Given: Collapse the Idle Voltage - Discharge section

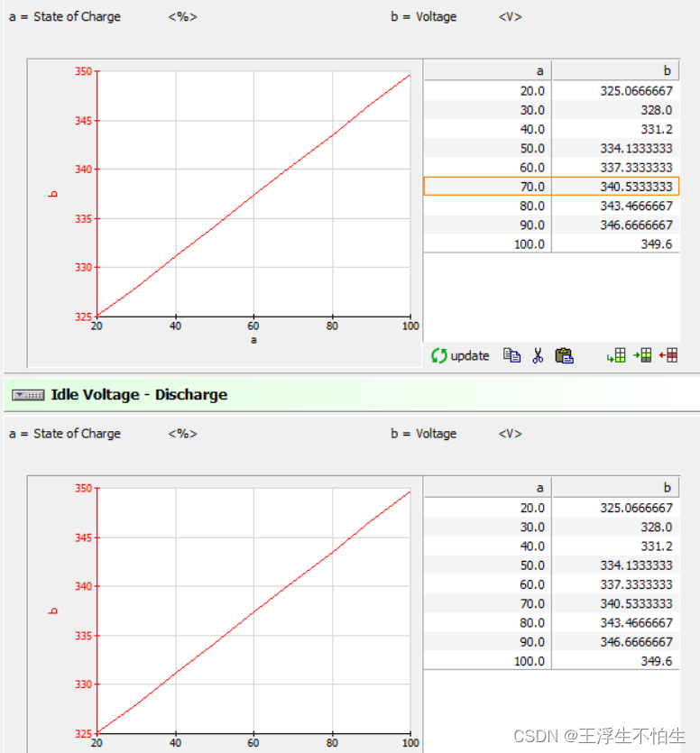Looking at the screenshot, I should pyautogui.click(x=28, y=395).
